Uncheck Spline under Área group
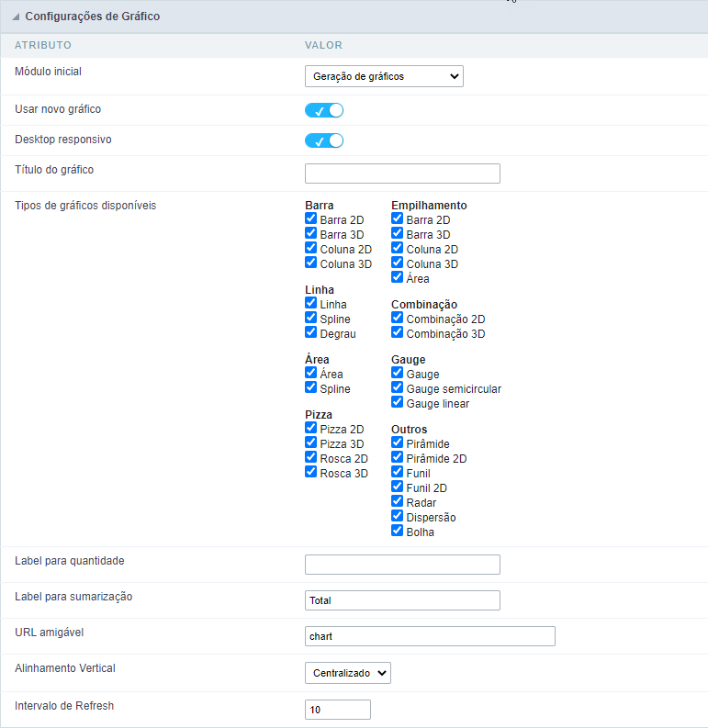 coord(310,387)
